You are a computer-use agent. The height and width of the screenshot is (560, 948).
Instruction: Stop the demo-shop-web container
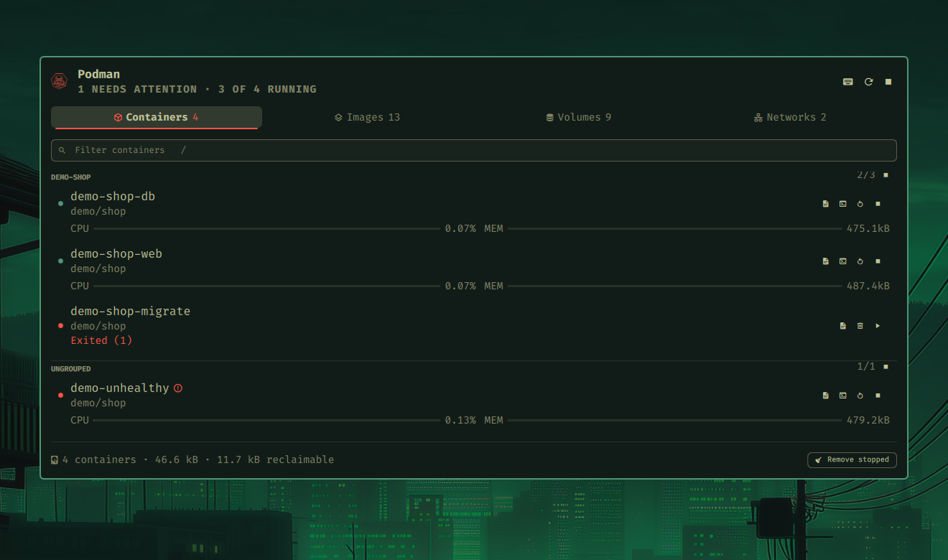pos(878,261)
